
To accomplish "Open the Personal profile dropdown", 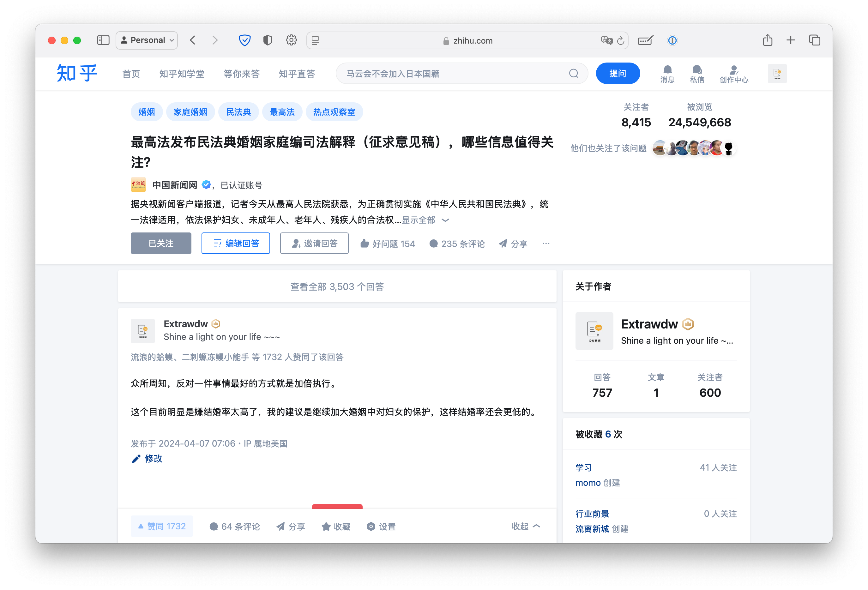I will [x=147, y=40].
